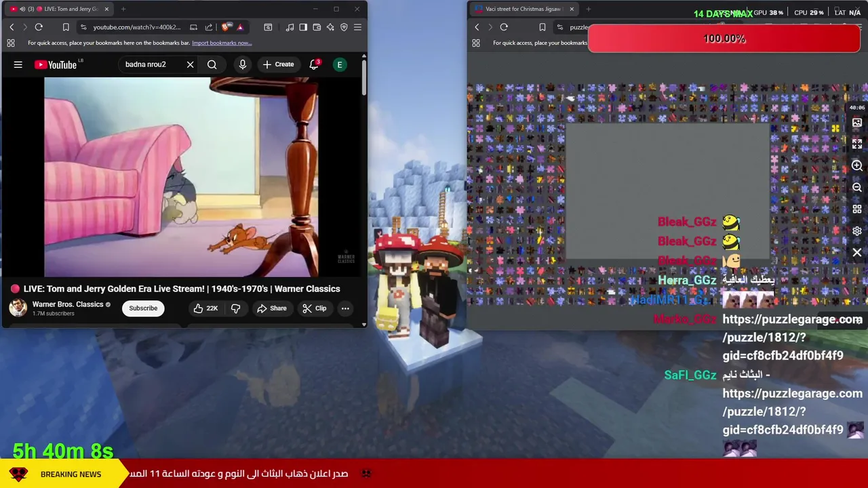Open apps grid in puzzle window bookmarks bar
The height and width of the screenshot is (488, 868).
[x=476, y=43]
